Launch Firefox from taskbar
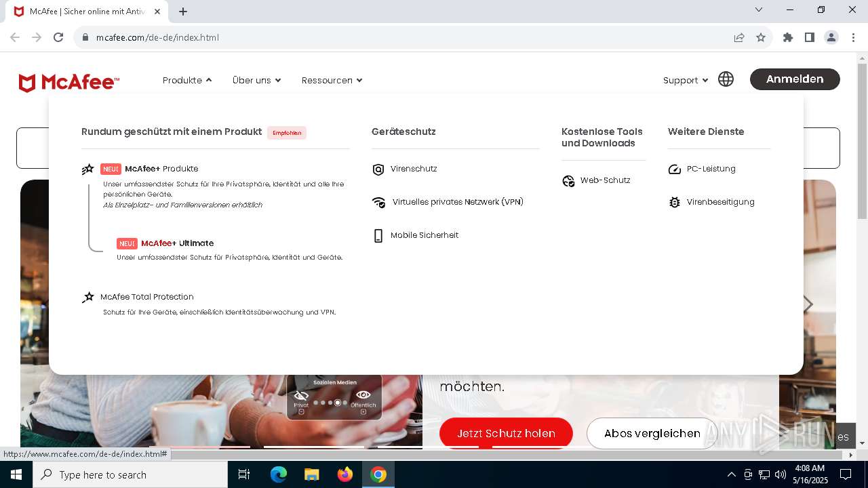The height and width of the screenshot is (488, 868). coord(345,474)
